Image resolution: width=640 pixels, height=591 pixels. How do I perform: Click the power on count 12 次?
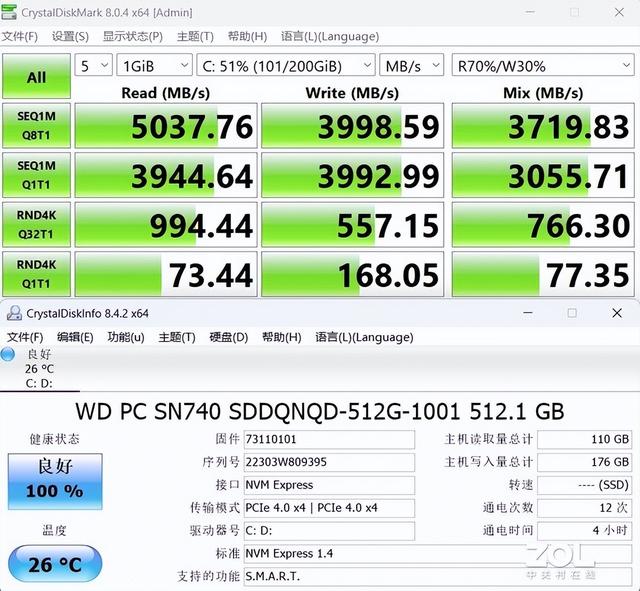click(x=584, y=508)
